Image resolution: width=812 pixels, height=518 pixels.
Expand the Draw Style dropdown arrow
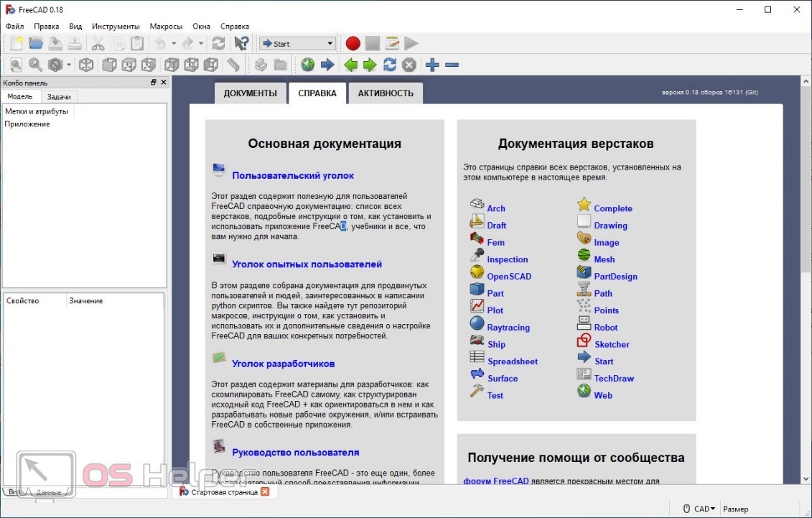[68, 65]
